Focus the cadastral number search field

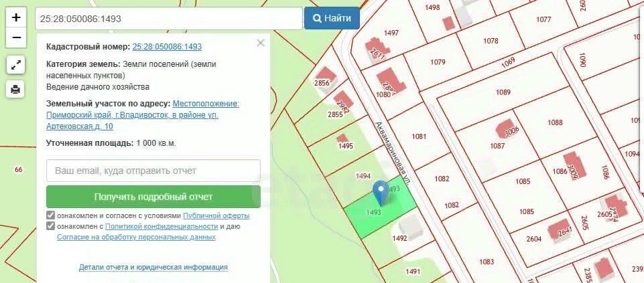coord(169,19)
